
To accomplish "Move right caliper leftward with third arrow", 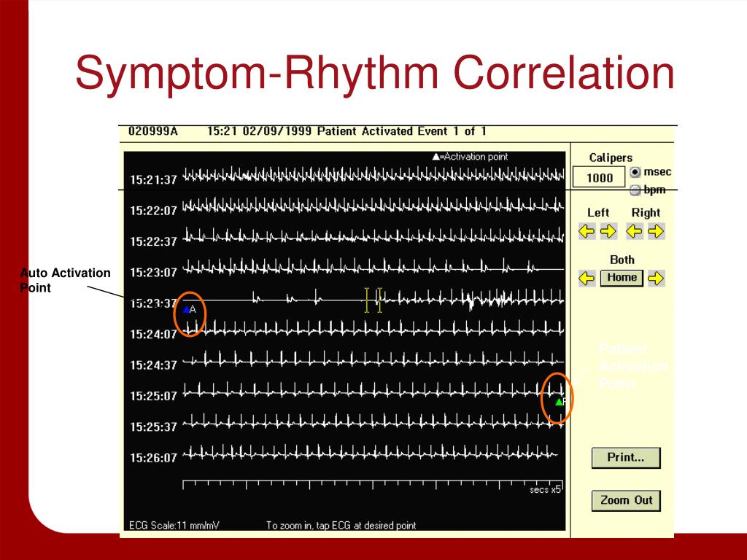I will (634, 231).
